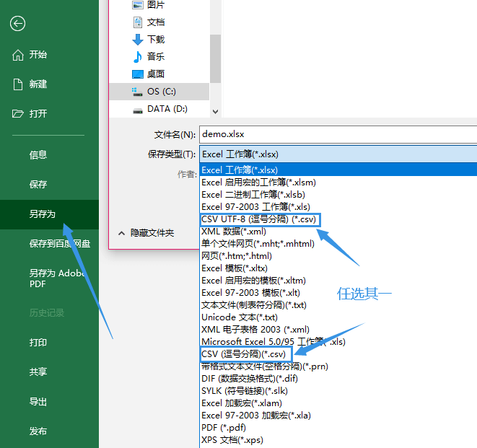The height and width of the screenshot is (448, 477).
Task: Click the 文件名 input field
Action: [x=338, y=134]
